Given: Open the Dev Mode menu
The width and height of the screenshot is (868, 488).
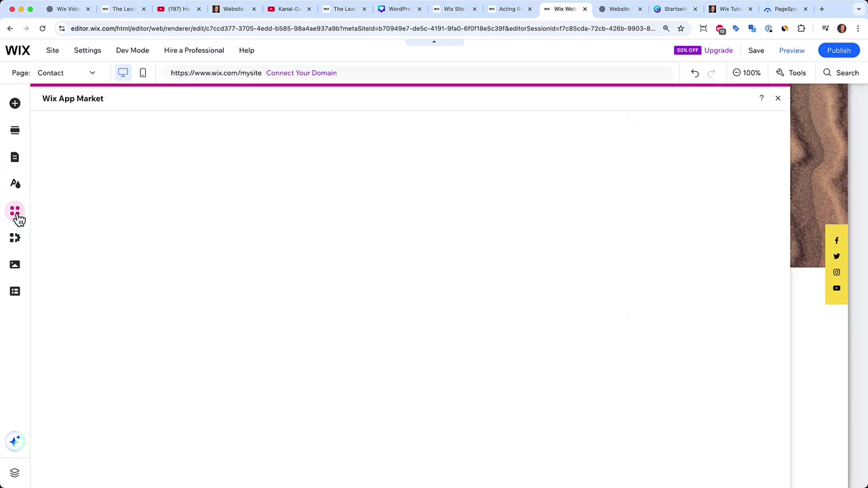Looking at the screenshot, I should coord(132,50).
